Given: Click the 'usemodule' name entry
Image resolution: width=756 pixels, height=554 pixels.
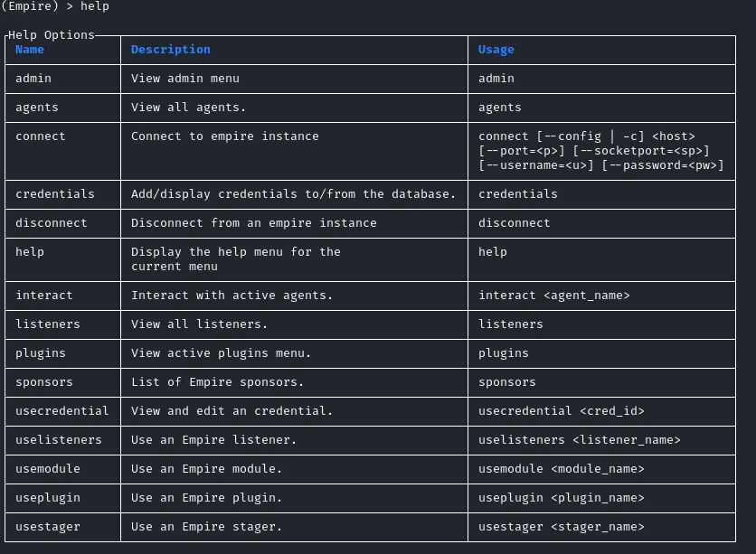Looking at the screenshot, I should tap(48, 469).
